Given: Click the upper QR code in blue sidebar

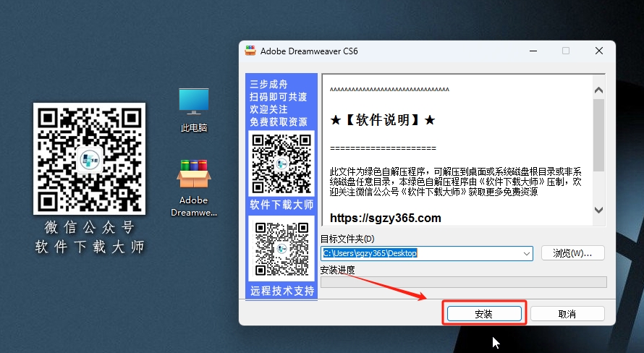Looking at the screenshot, I should coord(281,163).
